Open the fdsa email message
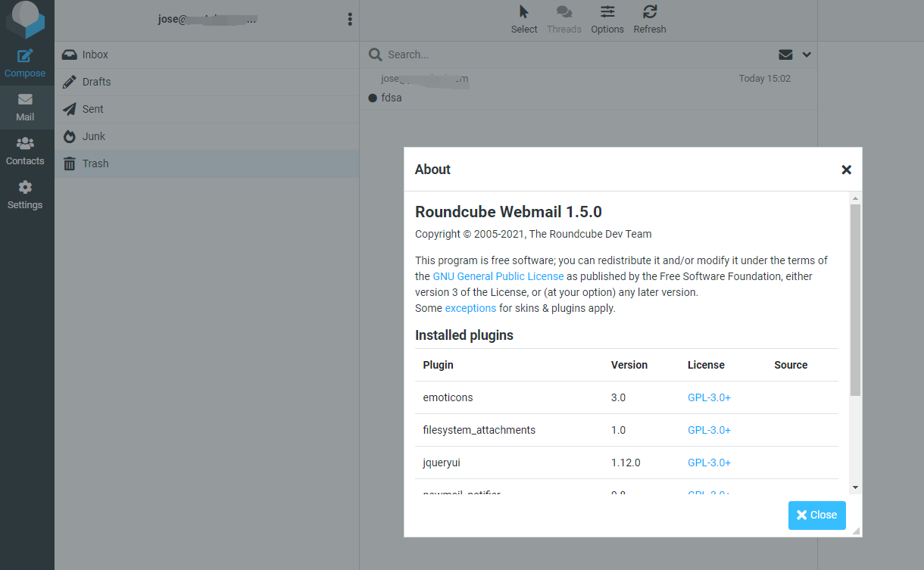The width and height of the screenshot is (924, 570). [x=392, y=98]
